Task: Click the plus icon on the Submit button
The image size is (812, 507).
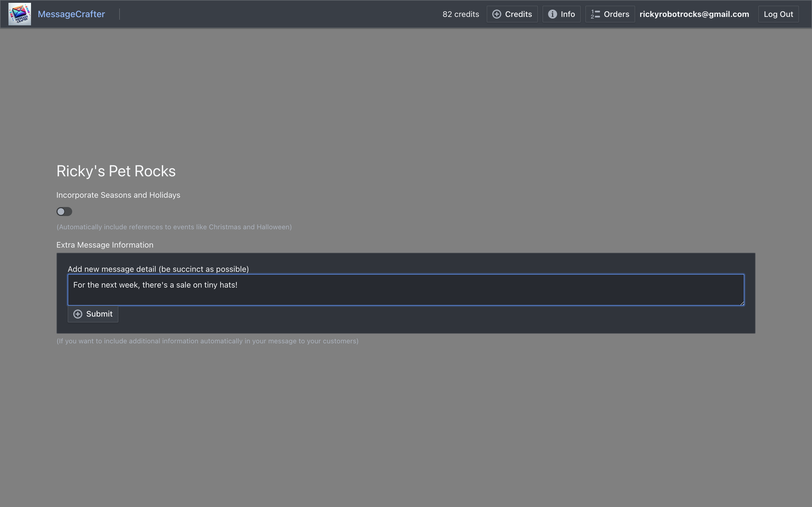Action: click(78, 314)
